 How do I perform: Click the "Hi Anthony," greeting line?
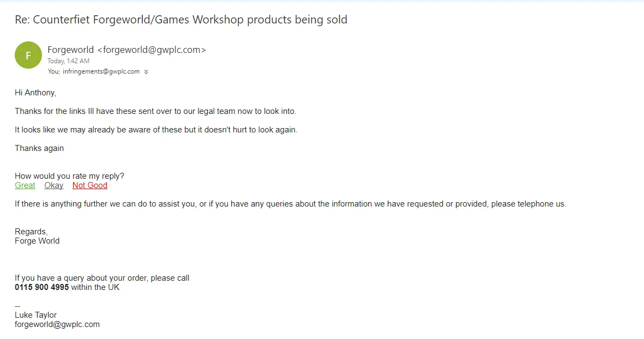pyautogui.click(x=35, y=93)
